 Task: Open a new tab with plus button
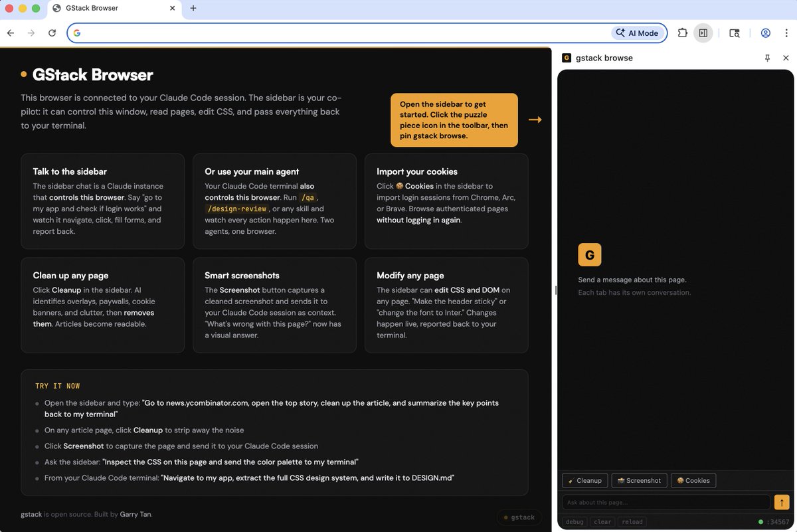[193, 8]
